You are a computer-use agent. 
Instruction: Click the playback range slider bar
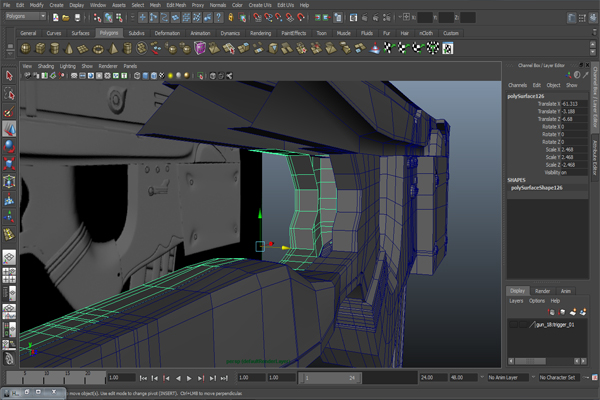click(x=330, y=378)
